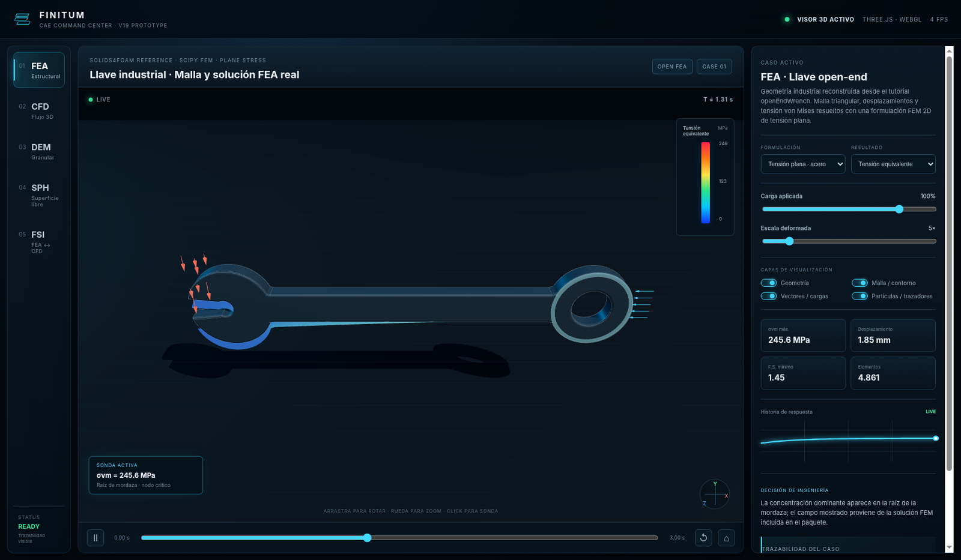Viewport: 961px width, 560px height.
Task: Switch to the CFD Flujo 3D module
Action: point(39,111)
